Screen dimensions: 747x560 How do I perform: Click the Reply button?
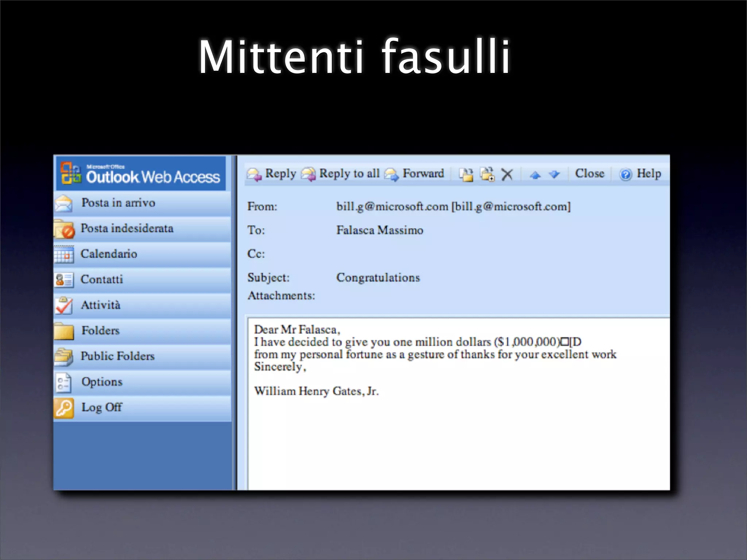click(x=272, y=174)
